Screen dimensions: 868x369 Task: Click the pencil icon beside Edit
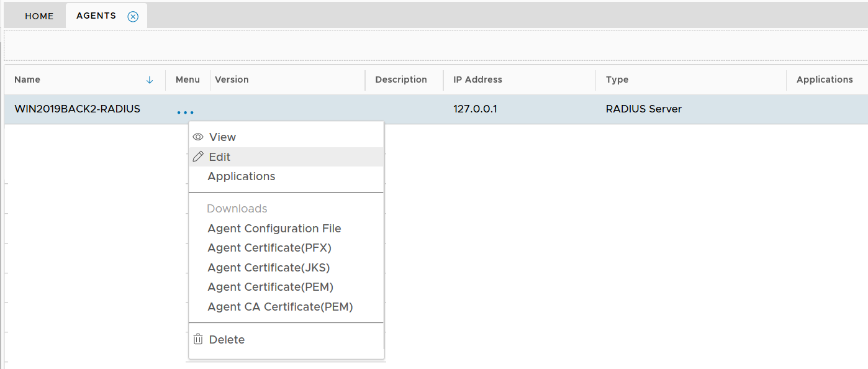198,157
